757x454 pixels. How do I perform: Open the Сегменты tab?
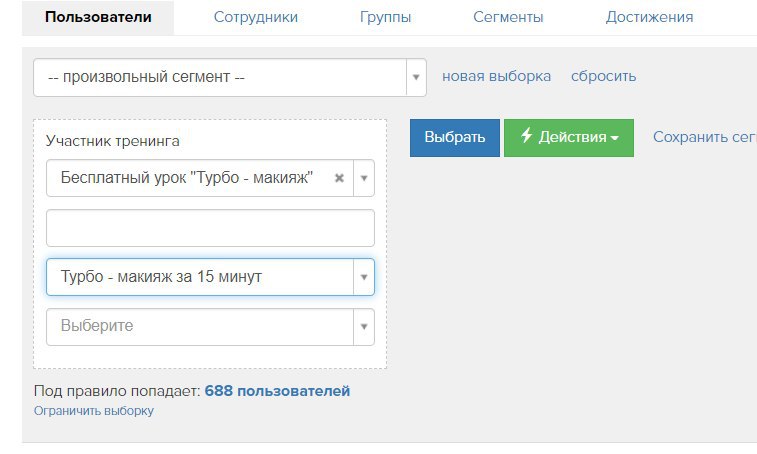click(x=508, y=17)
